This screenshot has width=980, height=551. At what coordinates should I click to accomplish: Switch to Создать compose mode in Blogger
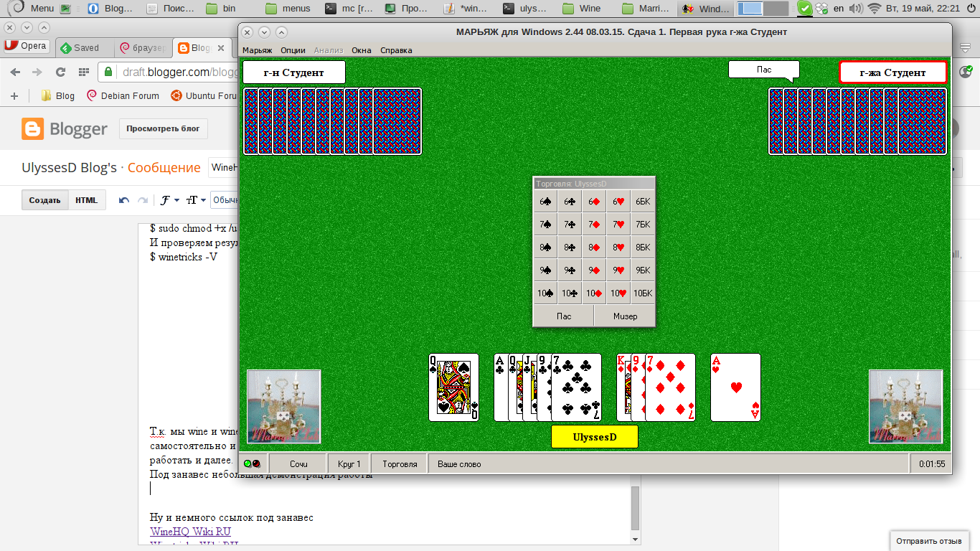coord(44,200)
